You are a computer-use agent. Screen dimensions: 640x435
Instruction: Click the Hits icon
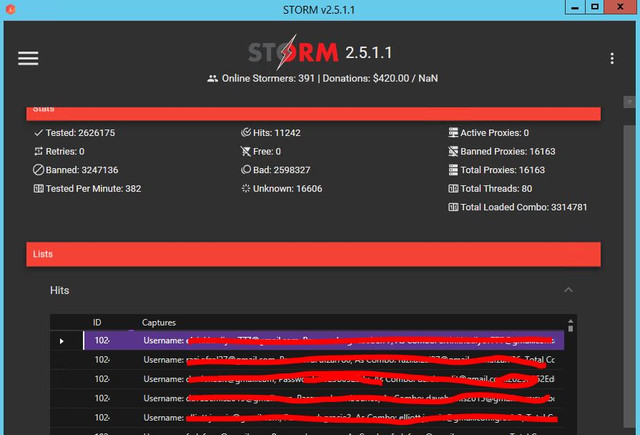(246, 132)
